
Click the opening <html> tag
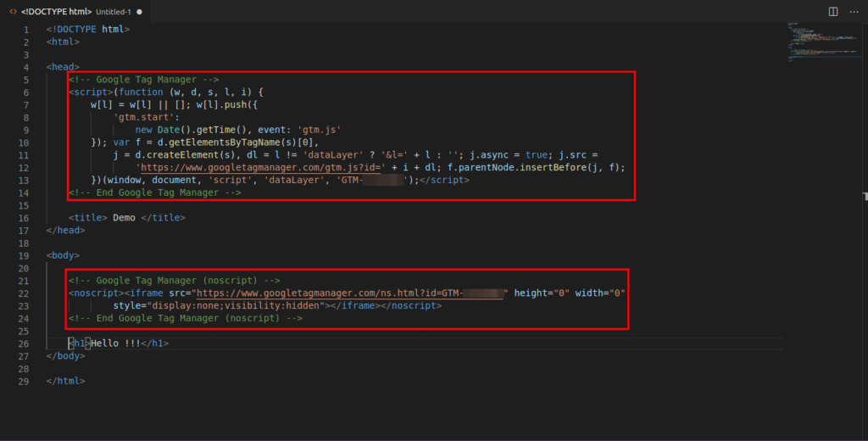pyautogui.click(x=63, y=42)
